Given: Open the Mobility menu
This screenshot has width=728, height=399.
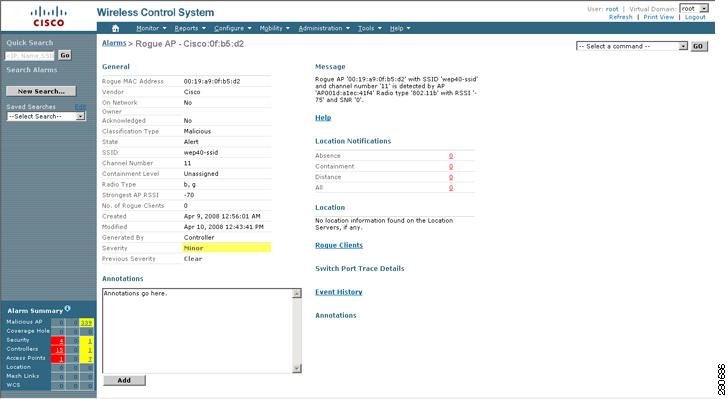Looking at the screenshot, I should 274,28.
